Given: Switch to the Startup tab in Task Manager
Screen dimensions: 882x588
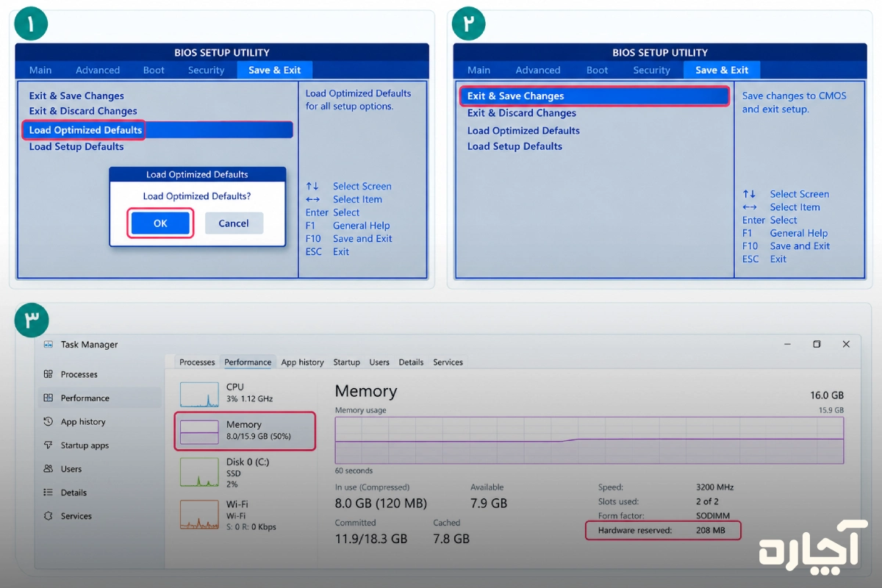Looking at the screenshot, I should point(347,362).
